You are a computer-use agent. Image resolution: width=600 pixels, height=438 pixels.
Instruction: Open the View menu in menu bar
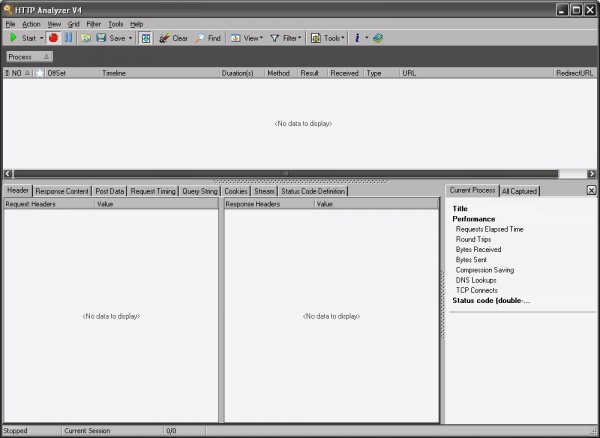tap(54, 24)
